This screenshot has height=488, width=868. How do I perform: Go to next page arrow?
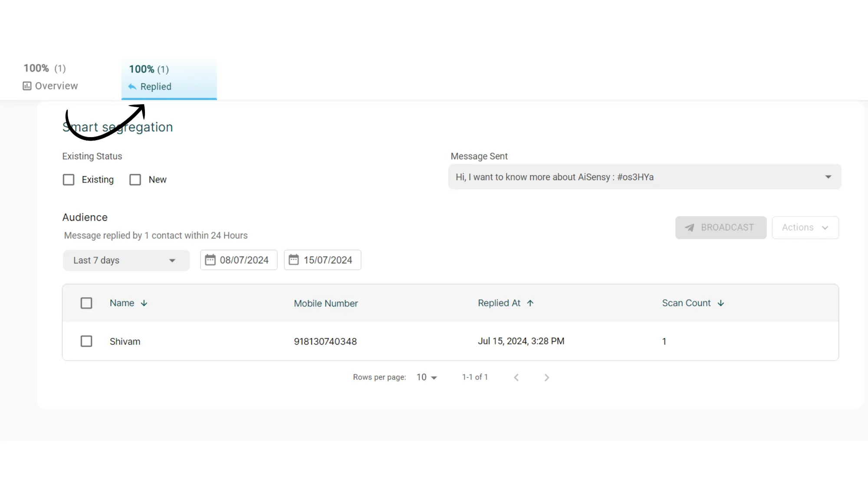point(546,377)
